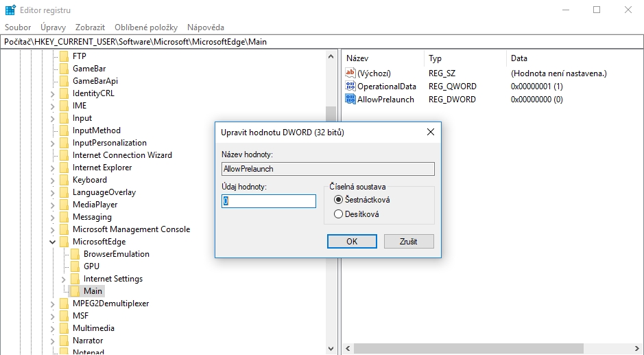Click the Data column header

coord(575,58)
